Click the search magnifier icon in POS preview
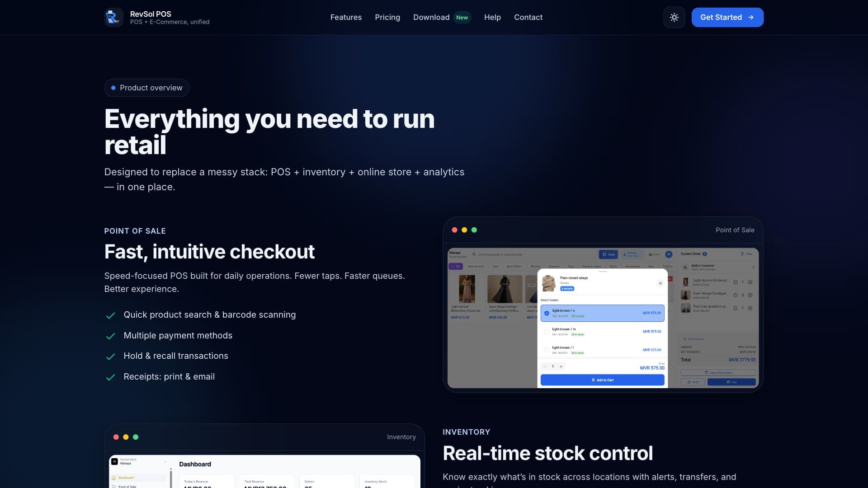 point(474,254)
